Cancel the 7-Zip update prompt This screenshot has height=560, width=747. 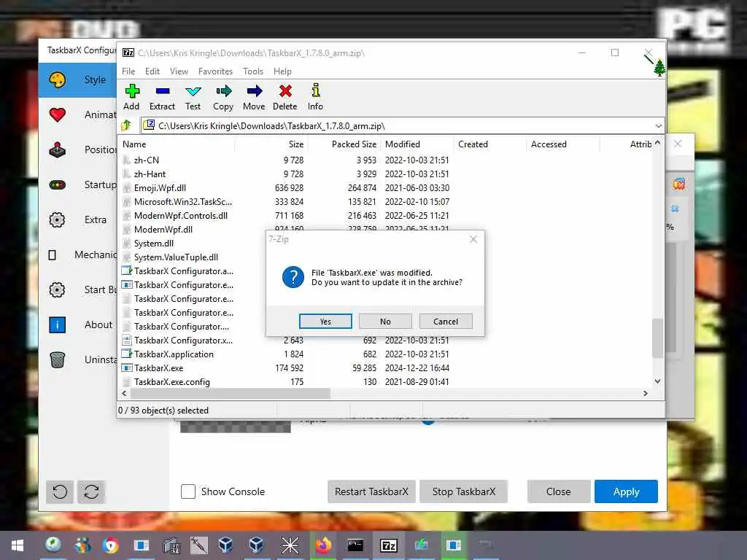pos(446,322)
